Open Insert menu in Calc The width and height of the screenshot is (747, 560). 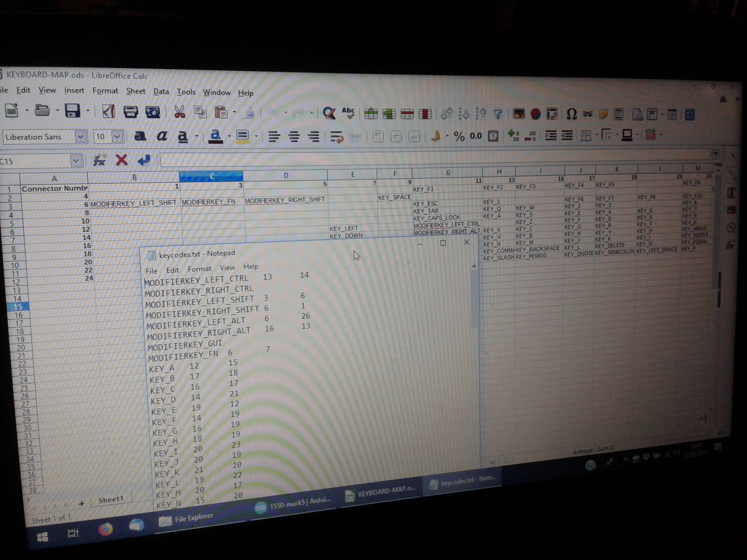(x=74, y=90)
